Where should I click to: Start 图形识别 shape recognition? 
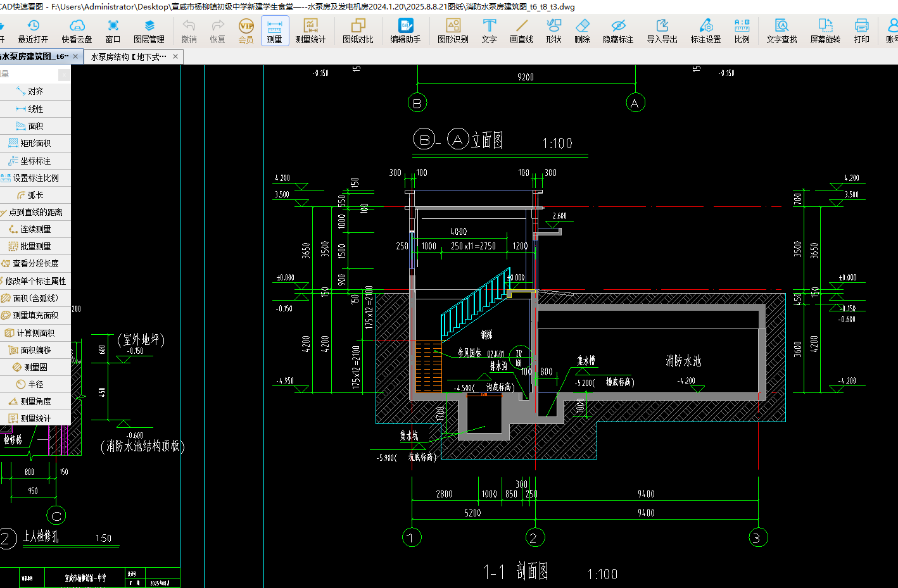[x=453, y=31]
